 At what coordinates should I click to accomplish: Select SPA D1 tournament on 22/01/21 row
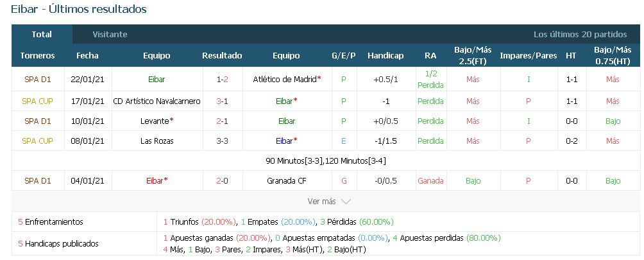(38, 79)
